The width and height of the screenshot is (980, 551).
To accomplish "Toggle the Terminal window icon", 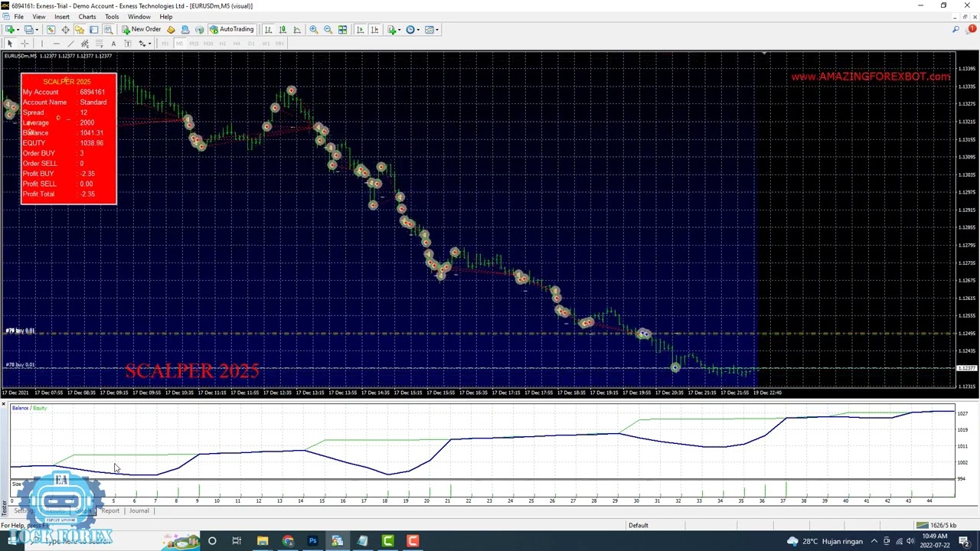I will (93, 29).
